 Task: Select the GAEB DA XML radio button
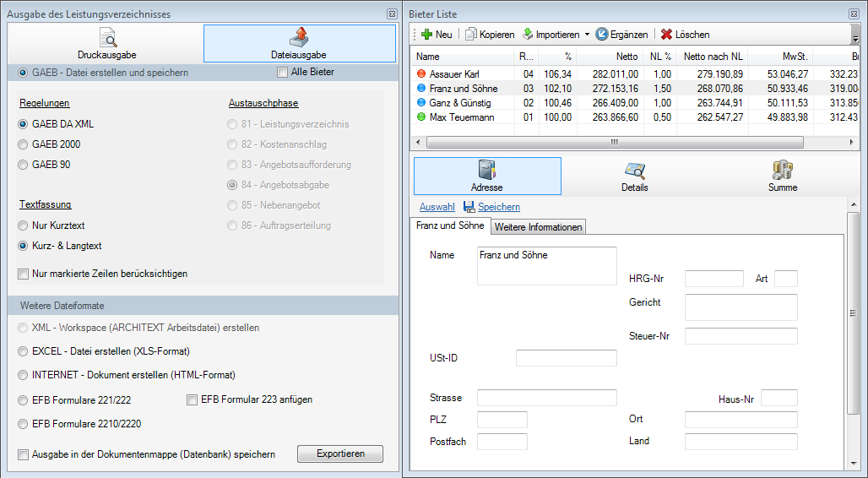tap(23, 124)
